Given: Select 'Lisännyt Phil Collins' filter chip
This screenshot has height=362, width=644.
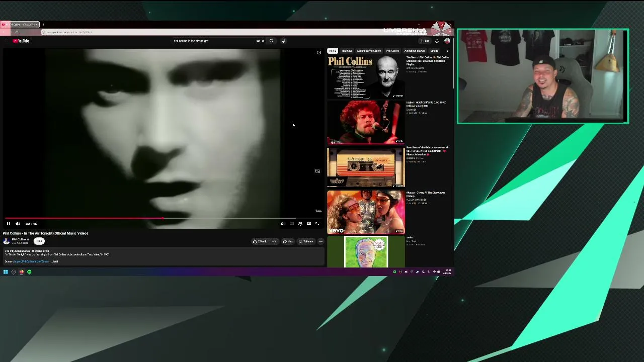Looking at the screenshot, I should pyautogui.click(x=369, y=51).
